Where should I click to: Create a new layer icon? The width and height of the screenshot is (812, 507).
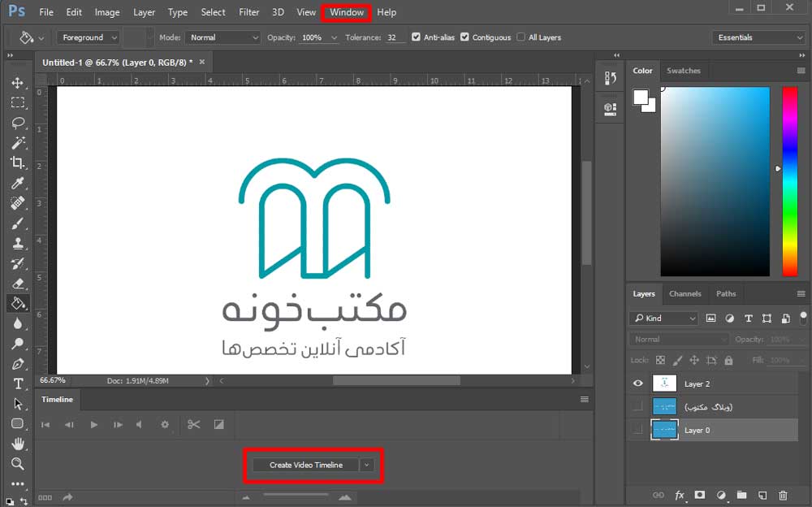click(762, 495)
